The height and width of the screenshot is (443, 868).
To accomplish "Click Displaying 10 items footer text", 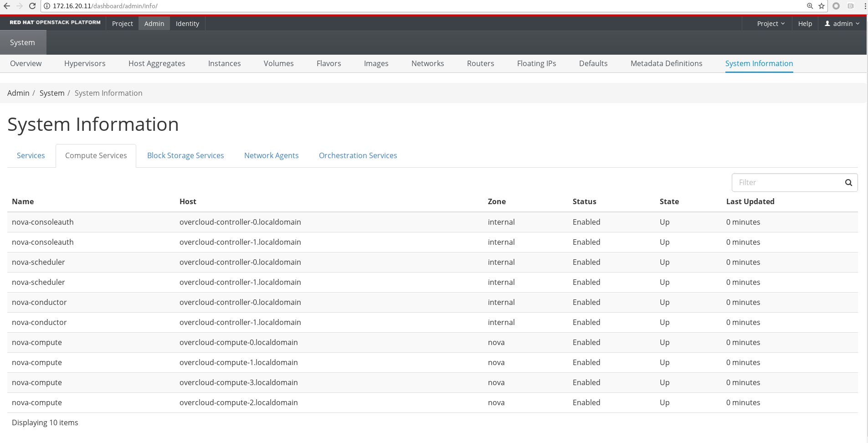I will click(x=45, y=422).
